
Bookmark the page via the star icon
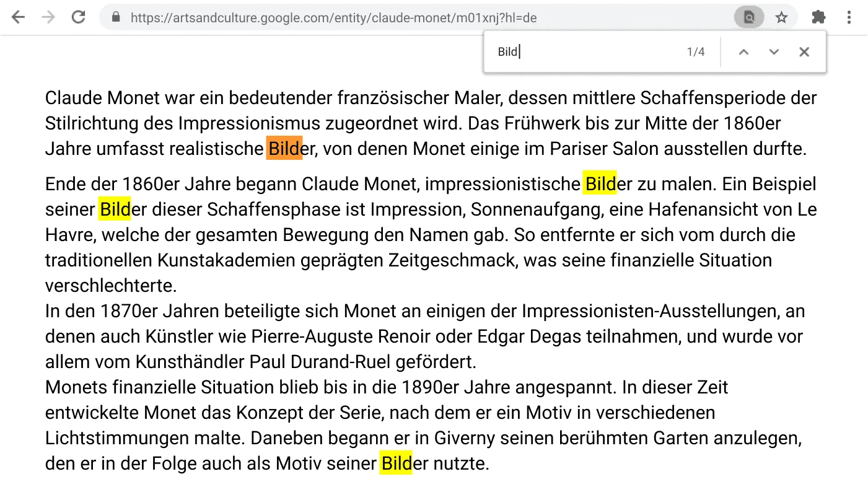pyautogui.click(x=782, y=17)
